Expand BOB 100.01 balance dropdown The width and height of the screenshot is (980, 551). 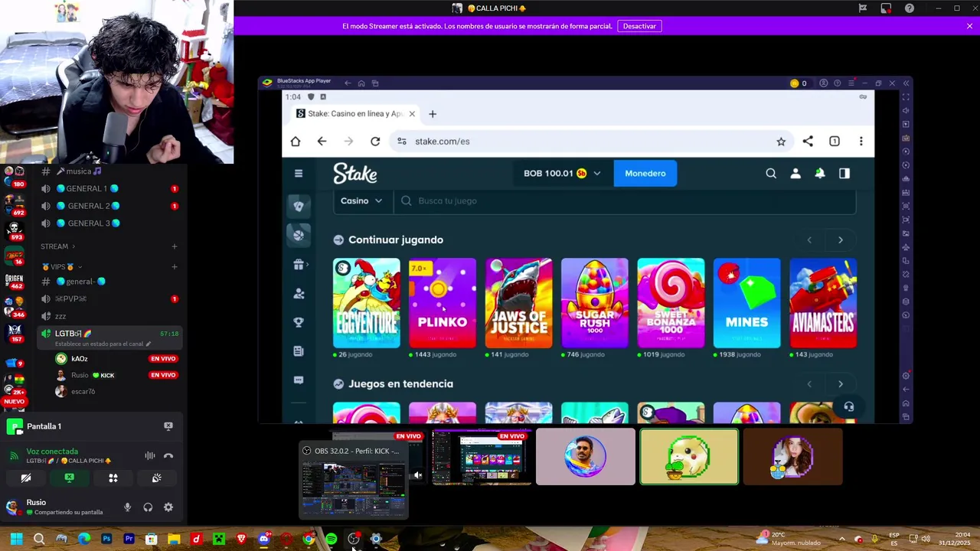click(597, 173)
